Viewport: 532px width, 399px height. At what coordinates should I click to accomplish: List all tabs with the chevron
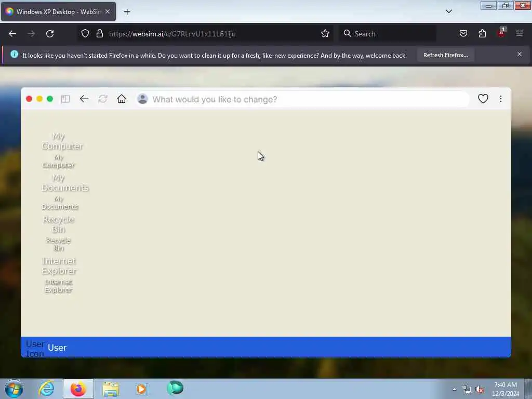(x=448, y=11)
